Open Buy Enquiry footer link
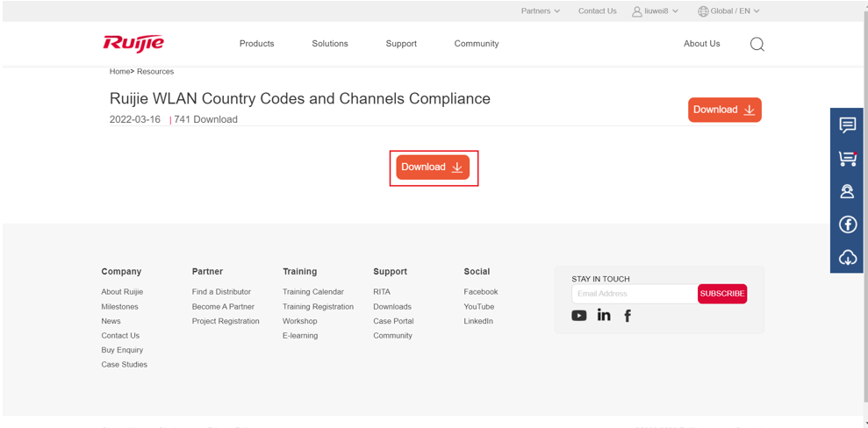The height and width of the screenshot is (428, 868). (x=122, y=350)
